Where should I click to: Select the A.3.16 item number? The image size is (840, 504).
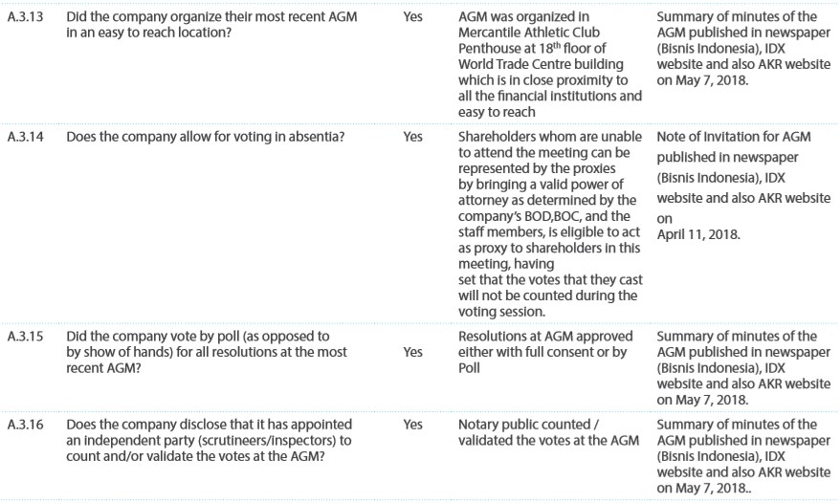tap(25, 425)
